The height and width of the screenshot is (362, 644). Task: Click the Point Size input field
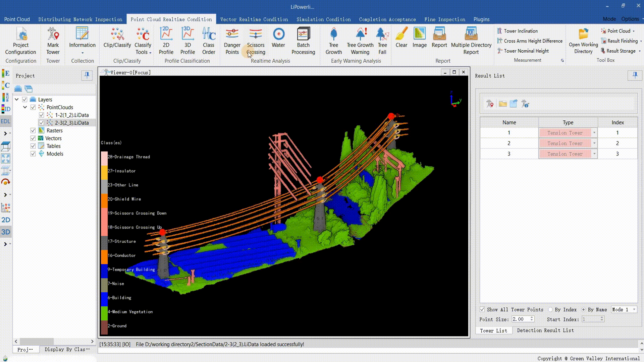[521, 319]
